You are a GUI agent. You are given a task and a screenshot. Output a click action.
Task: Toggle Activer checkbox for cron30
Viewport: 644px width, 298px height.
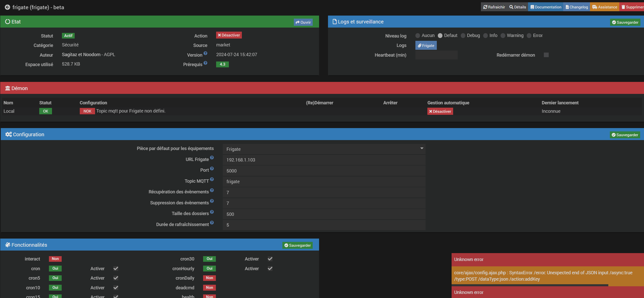point(270,259)
